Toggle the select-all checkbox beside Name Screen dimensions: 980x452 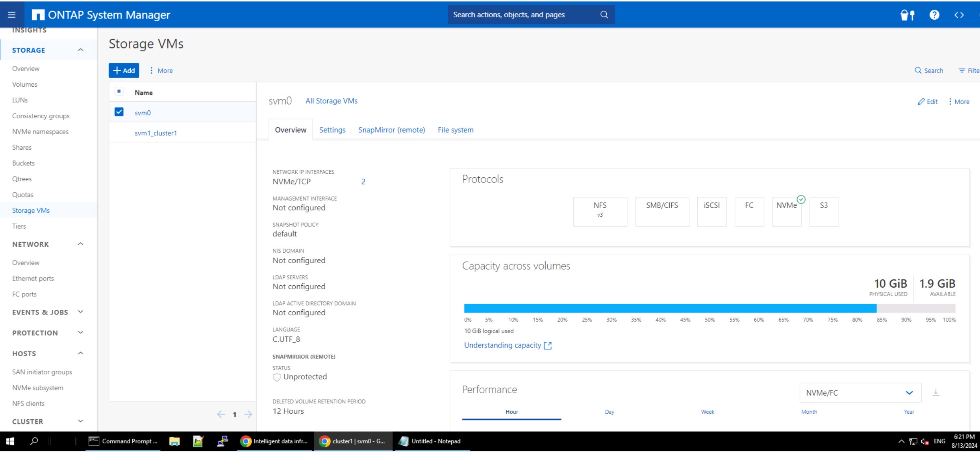[119, 91]
